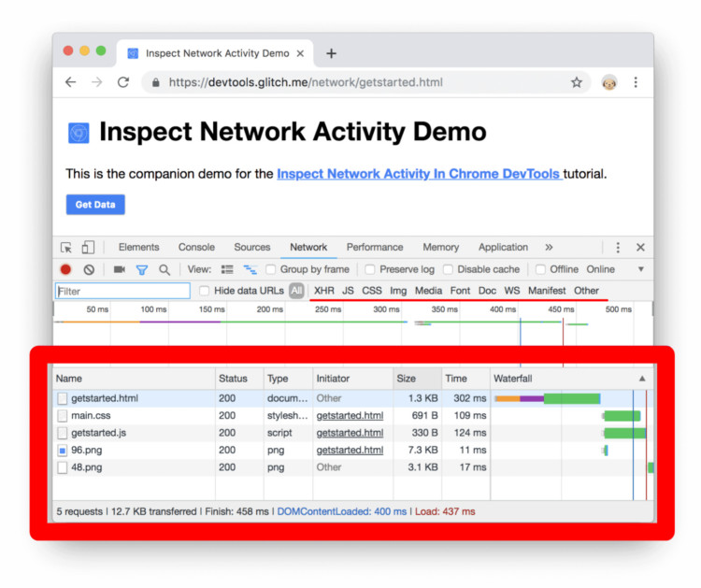Close the DevTools panel

click(640, 248)
